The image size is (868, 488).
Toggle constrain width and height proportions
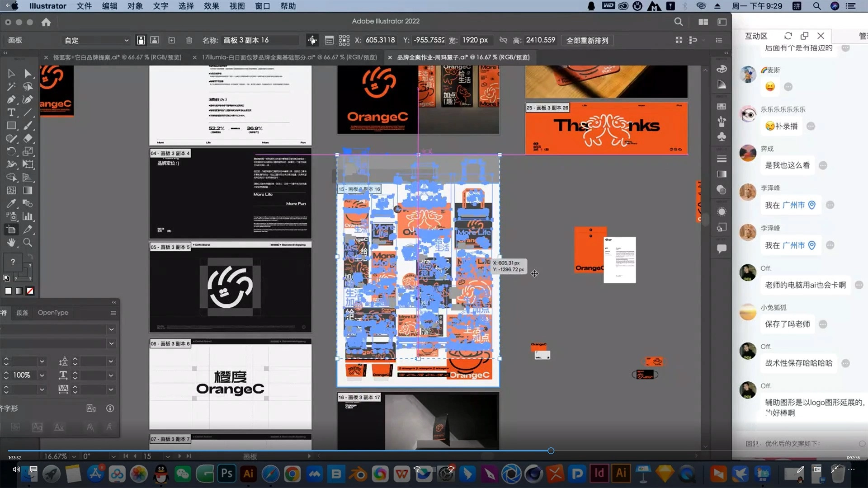(x=503, y=40)
